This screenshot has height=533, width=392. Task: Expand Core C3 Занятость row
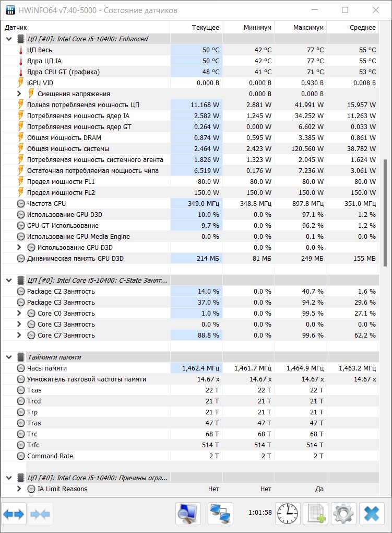point(19,324)
